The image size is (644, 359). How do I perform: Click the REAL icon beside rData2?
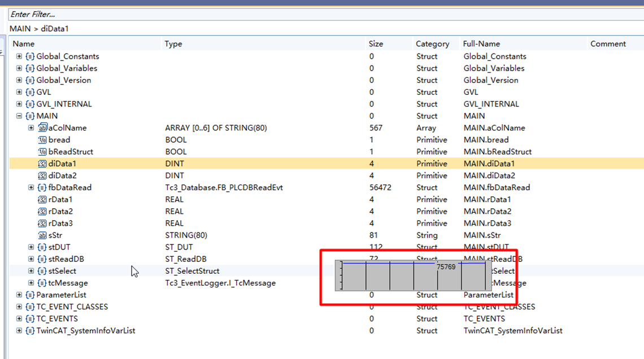coord(42,211)
